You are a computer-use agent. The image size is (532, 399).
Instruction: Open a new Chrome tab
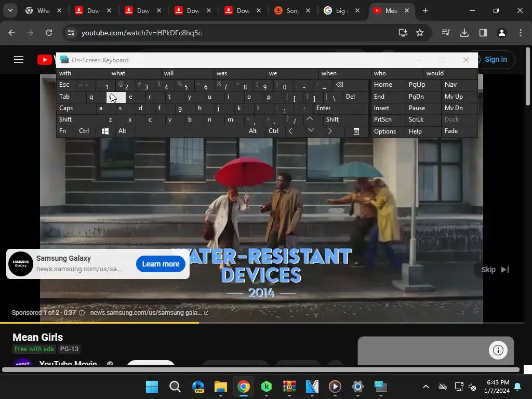tap(425, 10)
